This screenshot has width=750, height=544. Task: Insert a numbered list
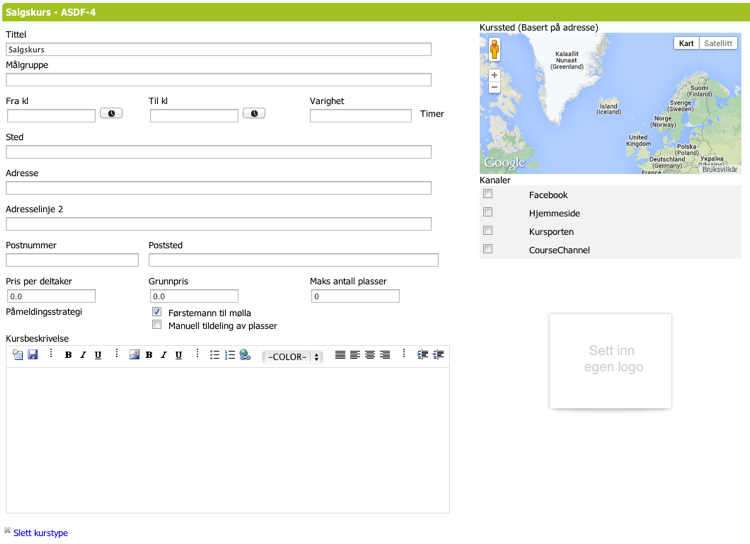(230, 355)
